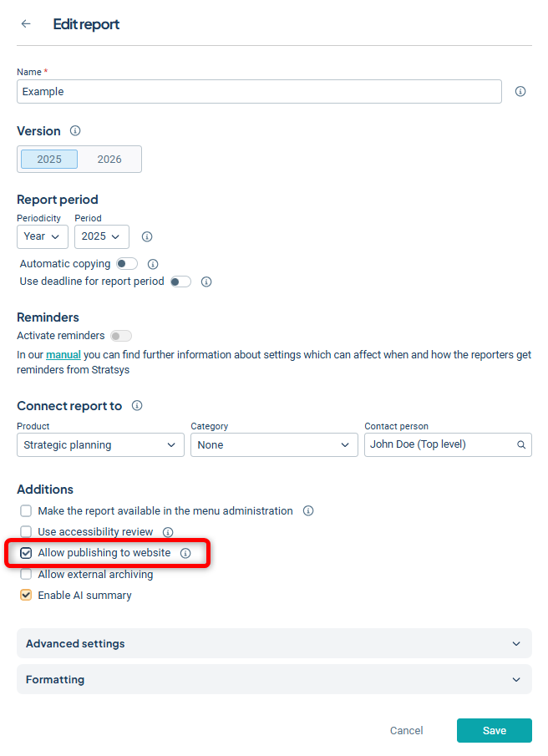Uncheck Enable AI summary checkbox
This screenshot has height=756, width=548.
click(27, 596)
